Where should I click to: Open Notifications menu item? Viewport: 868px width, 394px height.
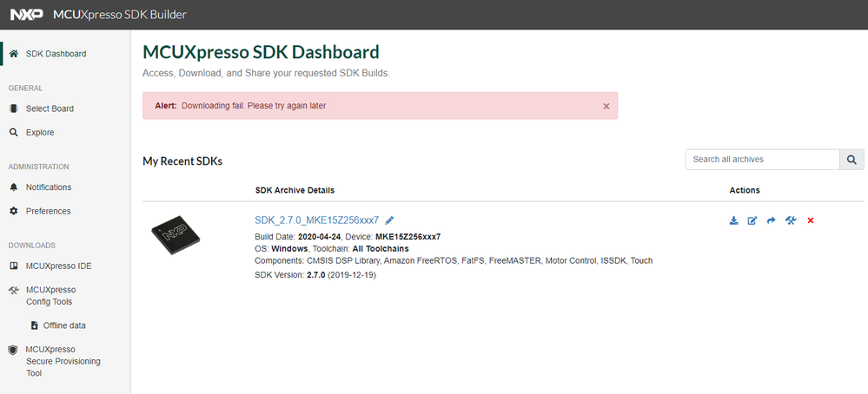(x=49, y=187)
